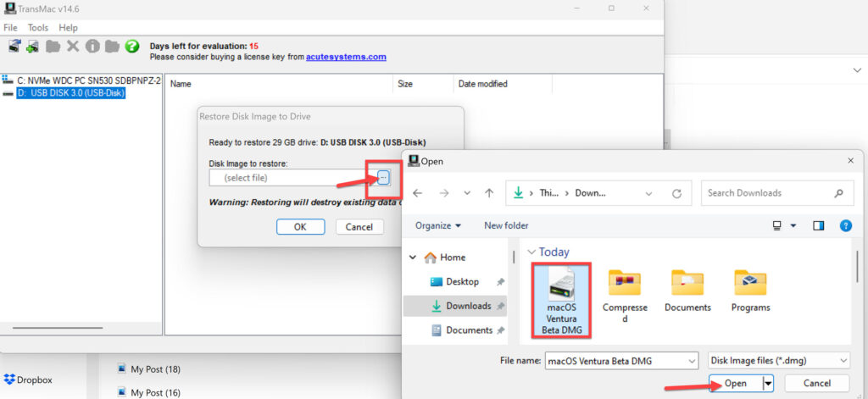Go forward in the Open dialog
868x399 pixels.
(x=443, y=193)
